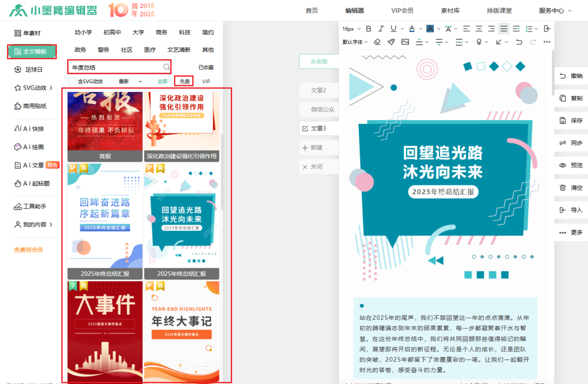Save the article with 保存
Viewport: 588px width, 384px height.
[571, 121]
